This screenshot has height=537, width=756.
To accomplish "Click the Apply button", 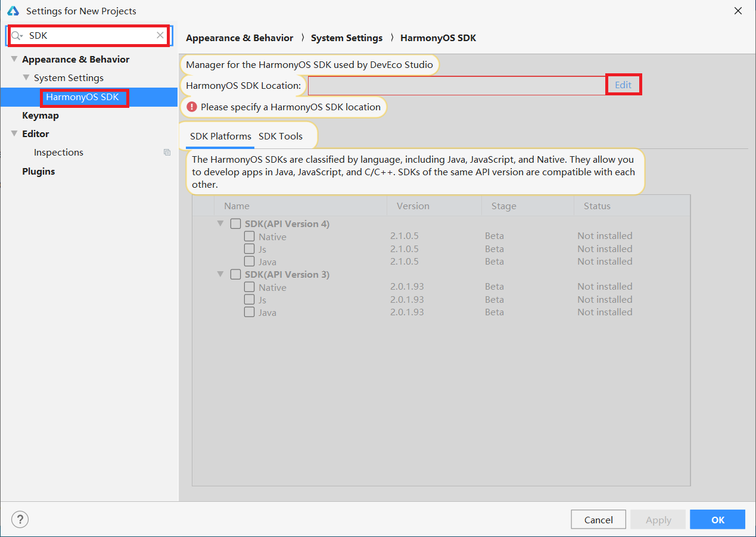I will [x=658, y=520].
